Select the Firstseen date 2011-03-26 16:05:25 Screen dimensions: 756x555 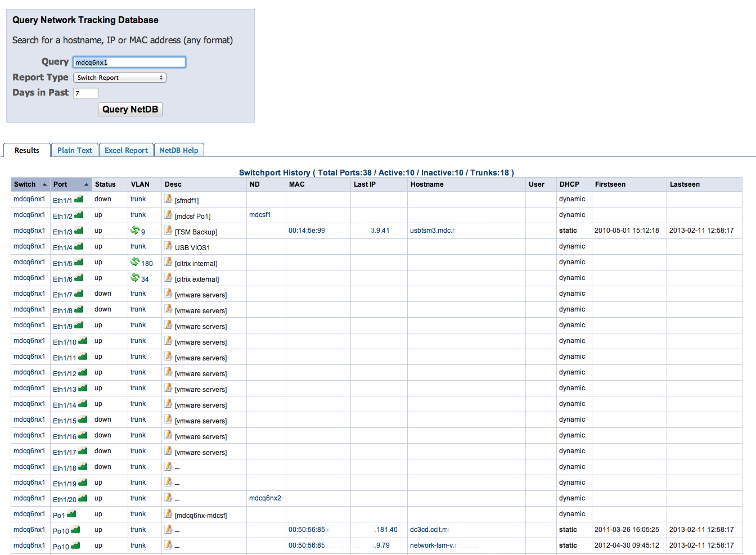point(627,530)
